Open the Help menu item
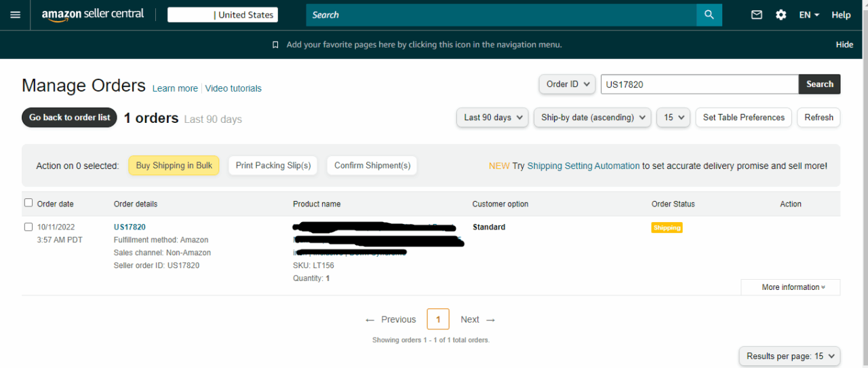The image size is (868, 368). [841, 15]
